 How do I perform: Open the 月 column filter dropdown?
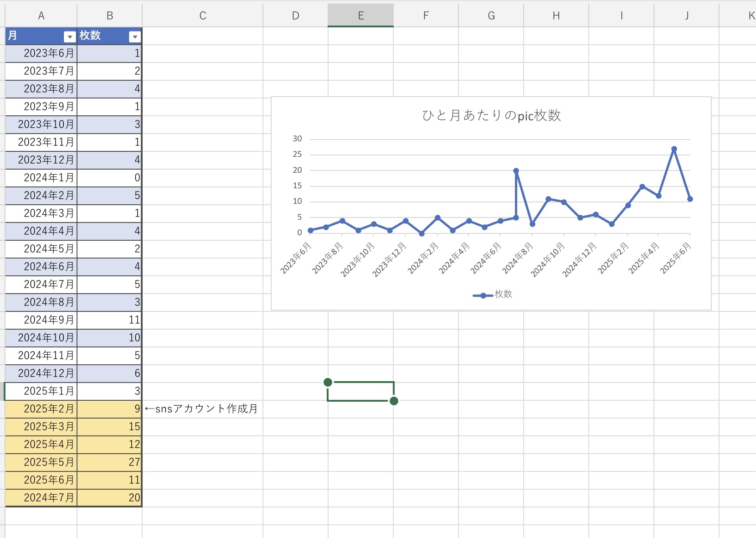70,37
